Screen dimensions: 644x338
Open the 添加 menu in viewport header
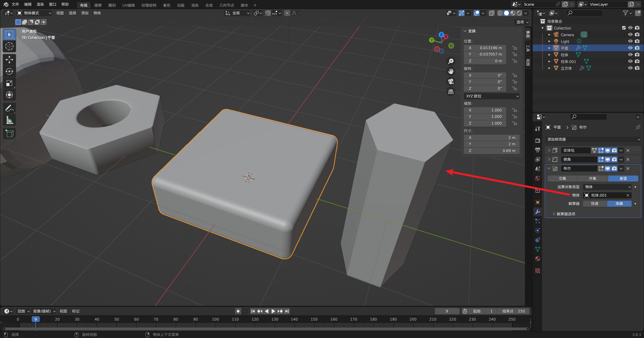85,13
